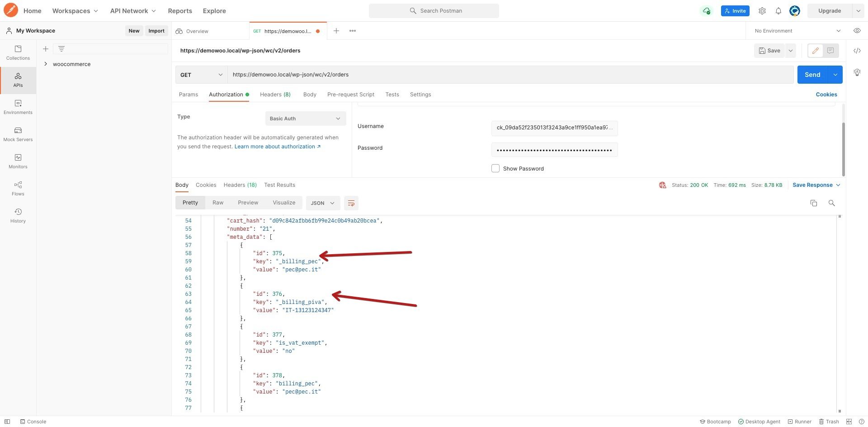Enable the Show Password checkbox
Image resolution: width=868 pixels, height=427 pixels.
(495, 168)
